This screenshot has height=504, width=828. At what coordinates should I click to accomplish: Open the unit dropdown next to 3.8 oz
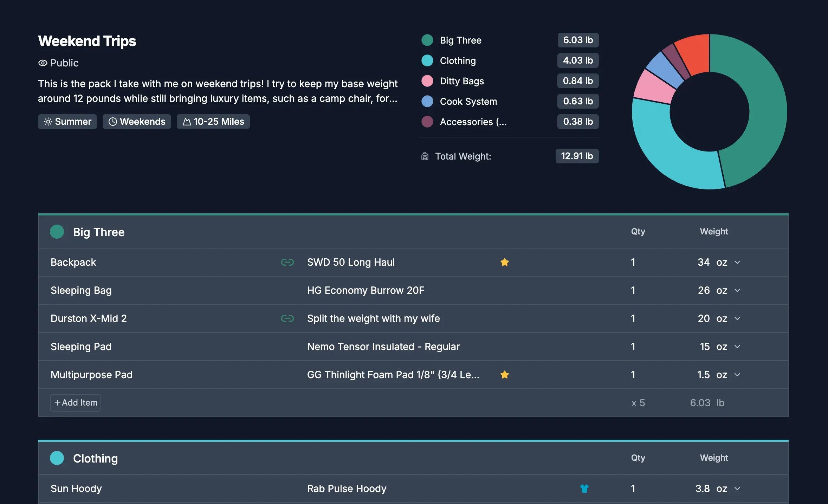(737, 489)
